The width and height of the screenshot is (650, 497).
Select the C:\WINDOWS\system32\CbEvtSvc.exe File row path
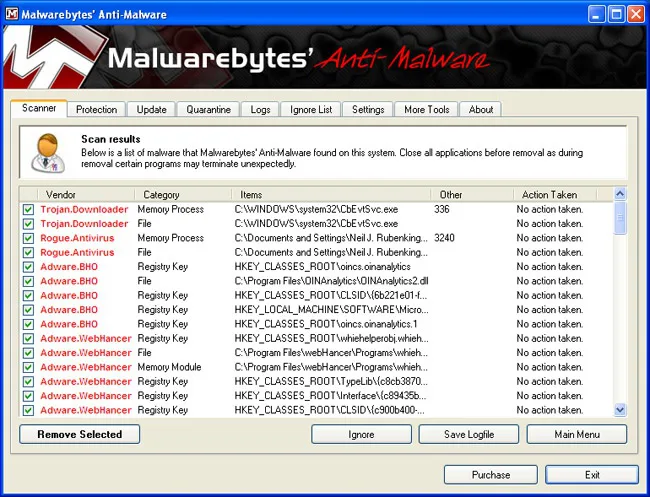click(316, 224)
